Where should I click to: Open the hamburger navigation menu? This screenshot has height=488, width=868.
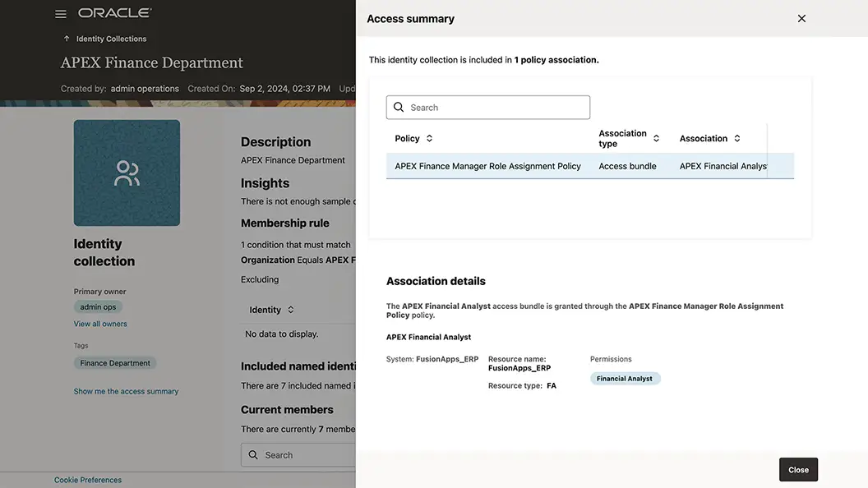[60, 14]
